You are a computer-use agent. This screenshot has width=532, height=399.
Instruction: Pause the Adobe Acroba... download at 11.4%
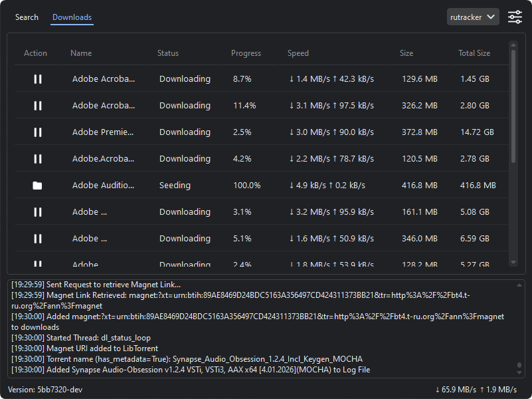pyautogui.click(x=38, y=106)
